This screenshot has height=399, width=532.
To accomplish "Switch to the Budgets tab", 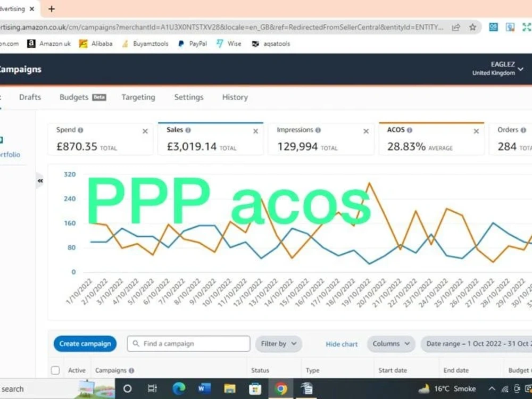I will click(83, 97).
